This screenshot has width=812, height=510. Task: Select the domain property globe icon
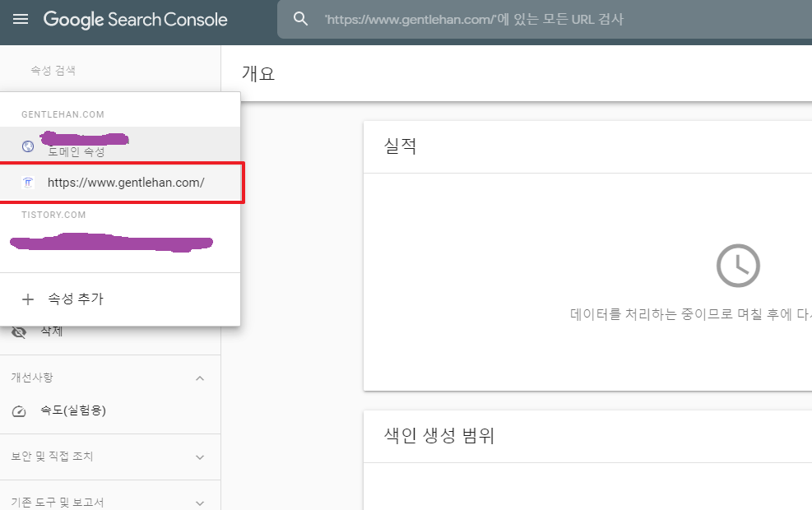click(x=28, y=146)
